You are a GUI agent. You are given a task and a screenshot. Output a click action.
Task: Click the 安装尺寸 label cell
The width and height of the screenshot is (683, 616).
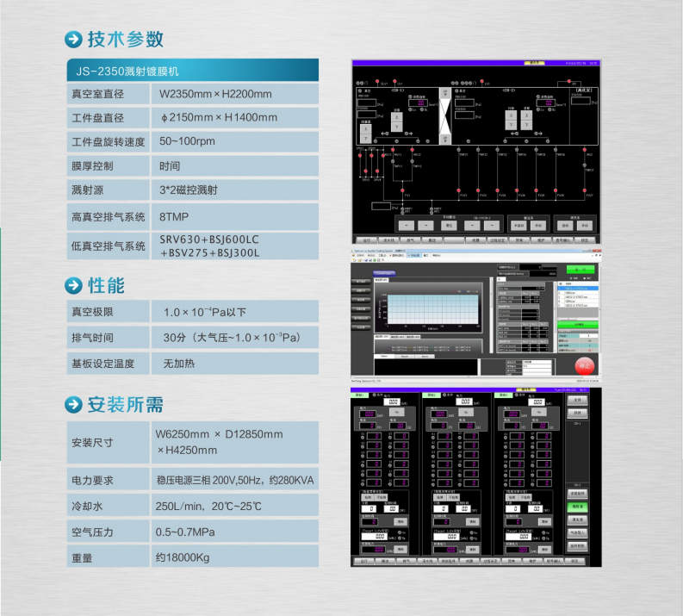[x=108, y=442]
